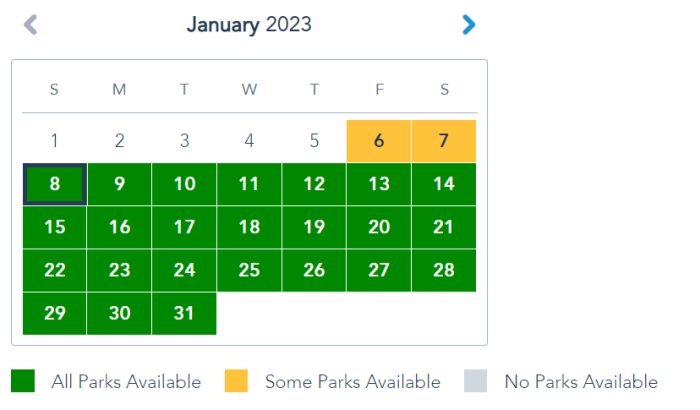Pick January 27 on the calendar
Screen dimensions: 700x410
pyautogui.click(x=379, y=270)
